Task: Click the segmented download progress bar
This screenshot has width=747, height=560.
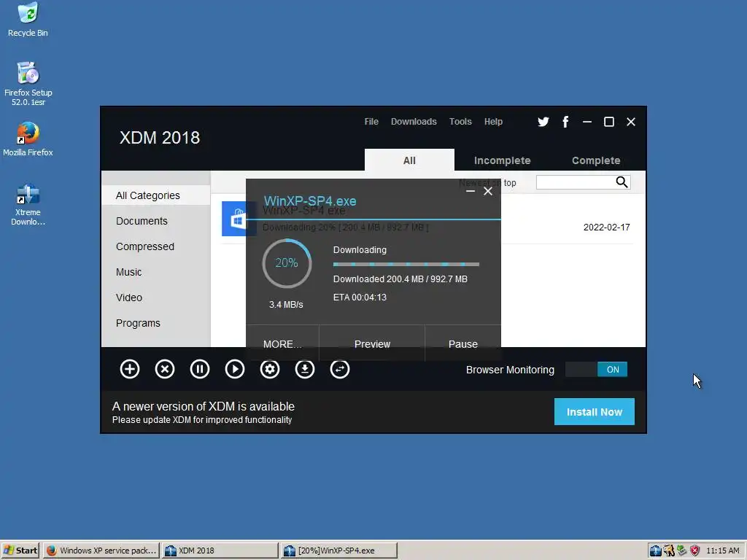Action: [x=406, y=264]
